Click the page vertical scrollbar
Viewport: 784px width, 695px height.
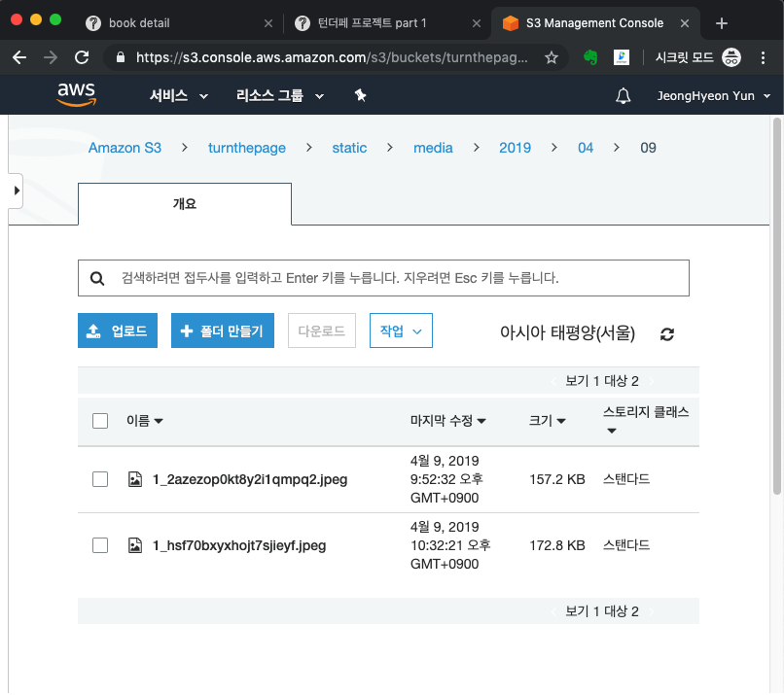coord(776,307)
